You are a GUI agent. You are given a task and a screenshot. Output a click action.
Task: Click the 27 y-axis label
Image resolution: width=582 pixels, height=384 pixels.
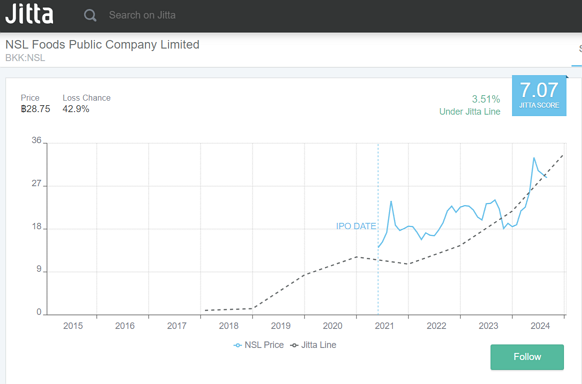(x=36, y=183)
